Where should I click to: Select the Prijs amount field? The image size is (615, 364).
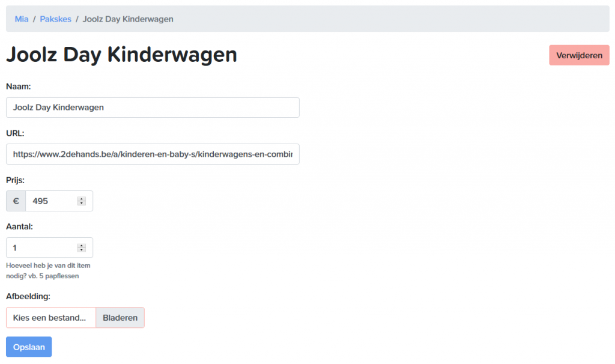coord(59,201)
